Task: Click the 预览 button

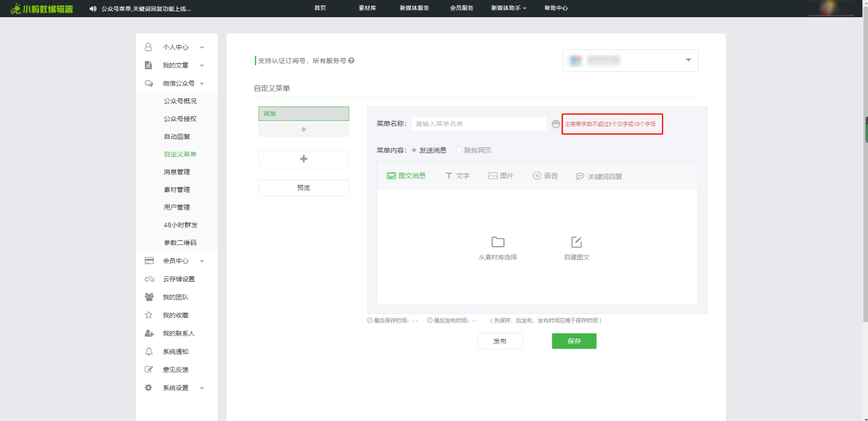Action: (304, 188)
